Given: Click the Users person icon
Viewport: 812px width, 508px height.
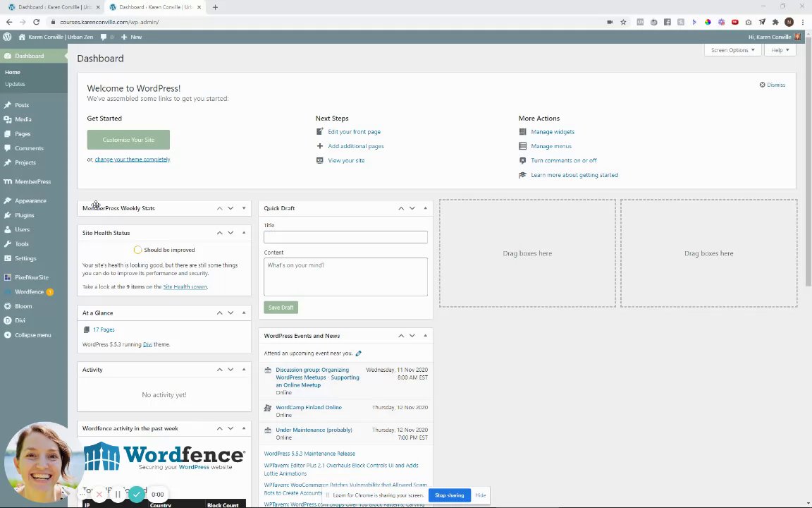Looking at the screenshot, I should (x=7, y=229).
